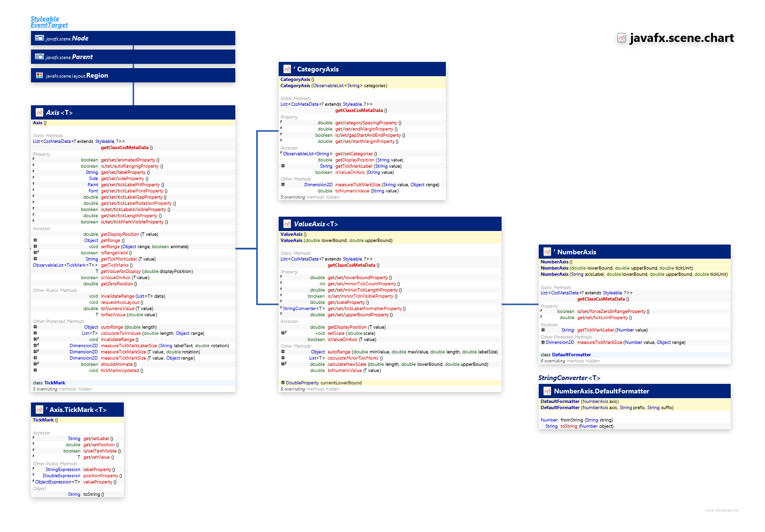Click the javafx.scene.chart package title
Viewport: 765px width, 532px height.
(x=681, y=38)
